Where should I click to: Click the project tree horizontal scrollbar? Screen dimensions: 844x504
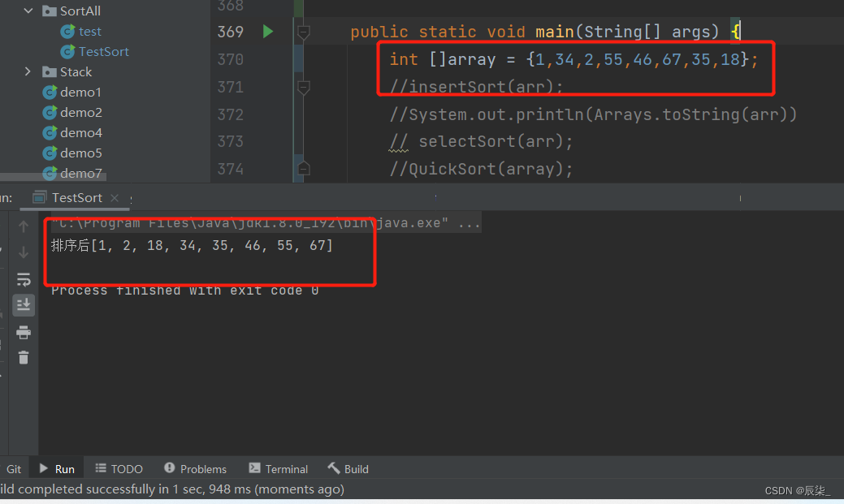tap(53, 176)
